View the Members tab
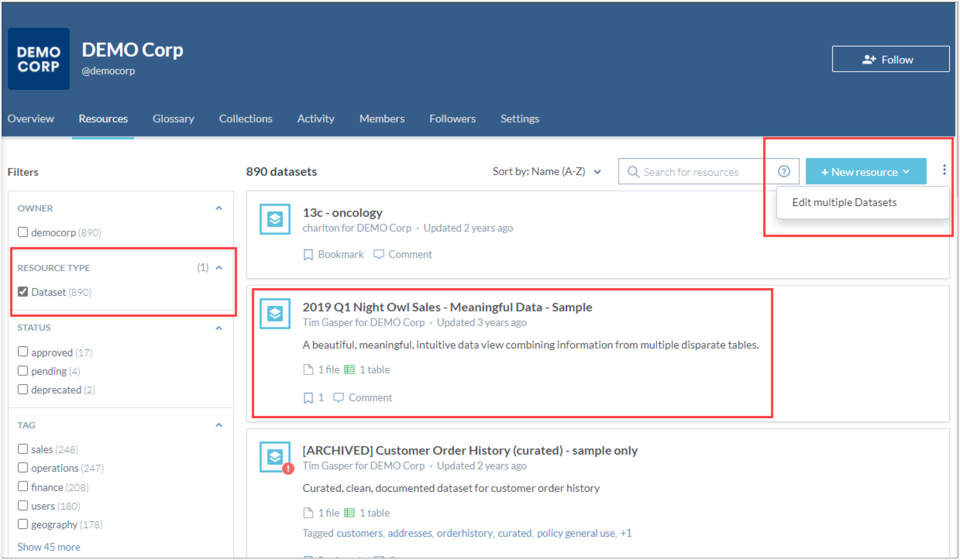This screenshot has height=560, width=960. coord(382,119)
